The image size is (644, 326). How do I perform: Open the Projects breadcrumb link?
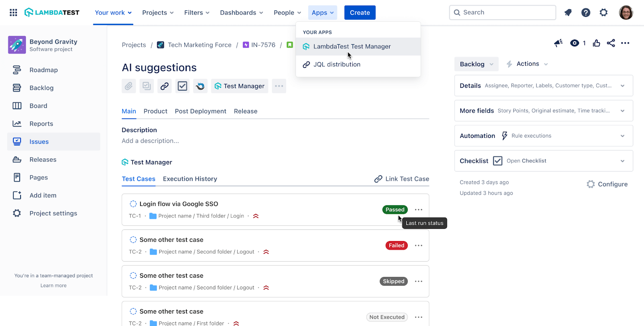pyautogui.click(x=134, y=45)
